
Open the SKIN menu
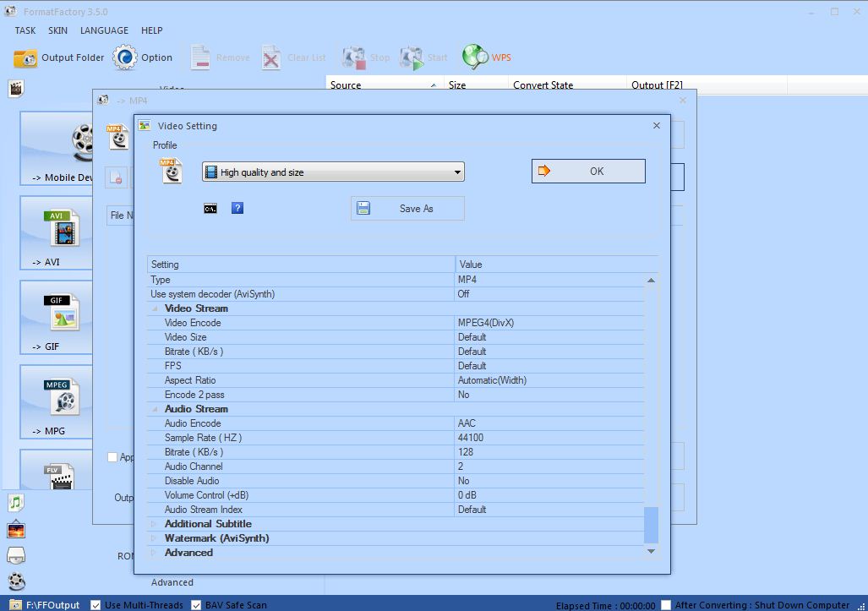(x=57, y=30)
